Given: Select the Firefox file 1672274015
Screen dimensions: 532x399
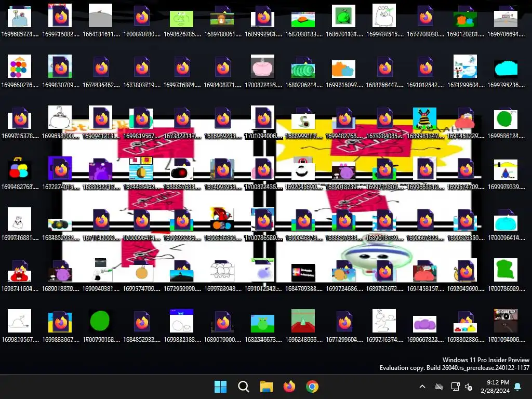Looking at the screenshot, I should 60,174.
